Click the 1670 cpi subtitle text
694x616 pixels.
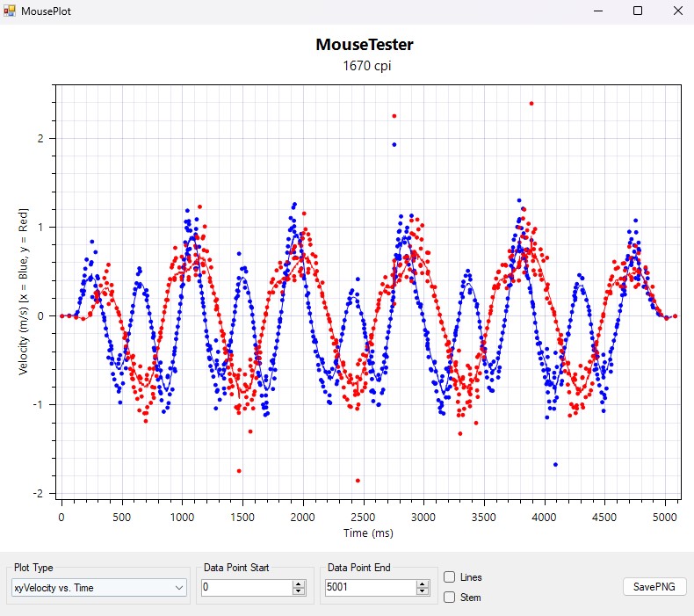(364, 65)
